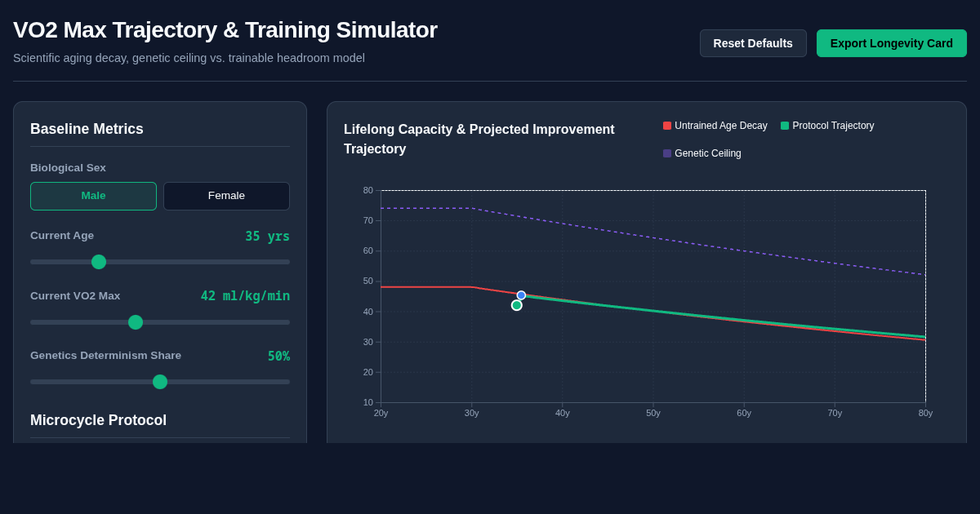
Task: Click the 35 yrs age value
Action: 268,237
